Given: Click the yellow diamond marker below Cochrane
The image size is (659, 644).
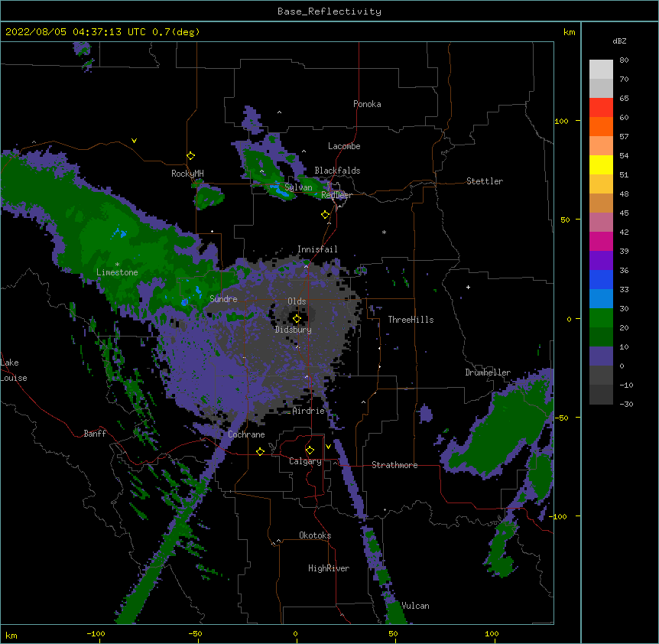Looking at the screenshot, I should (260, 451).
